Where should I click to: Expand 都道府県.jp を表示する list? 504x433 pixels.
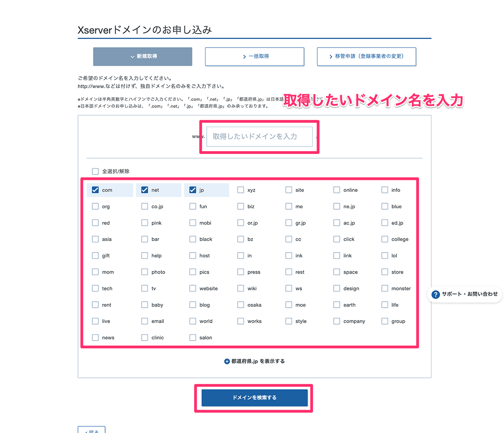pyautogui.click(x=254, y=361)
